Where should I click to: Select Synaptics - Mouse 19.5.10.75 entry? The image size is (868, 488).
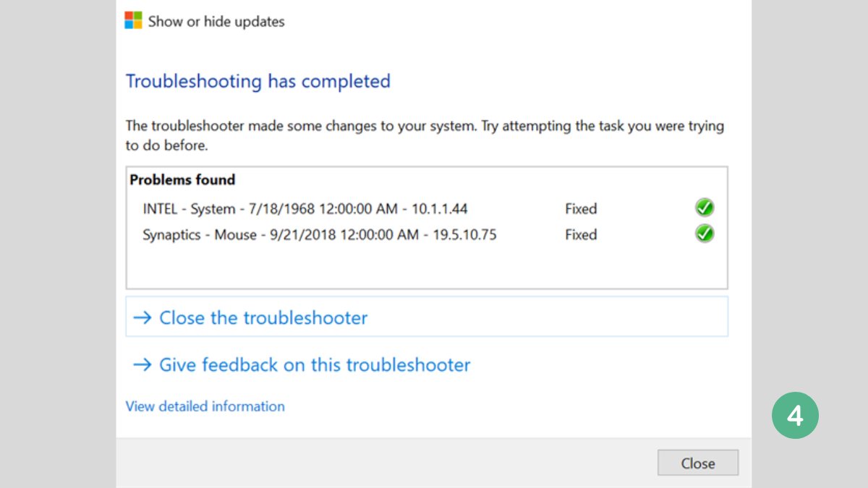point(320,234)
